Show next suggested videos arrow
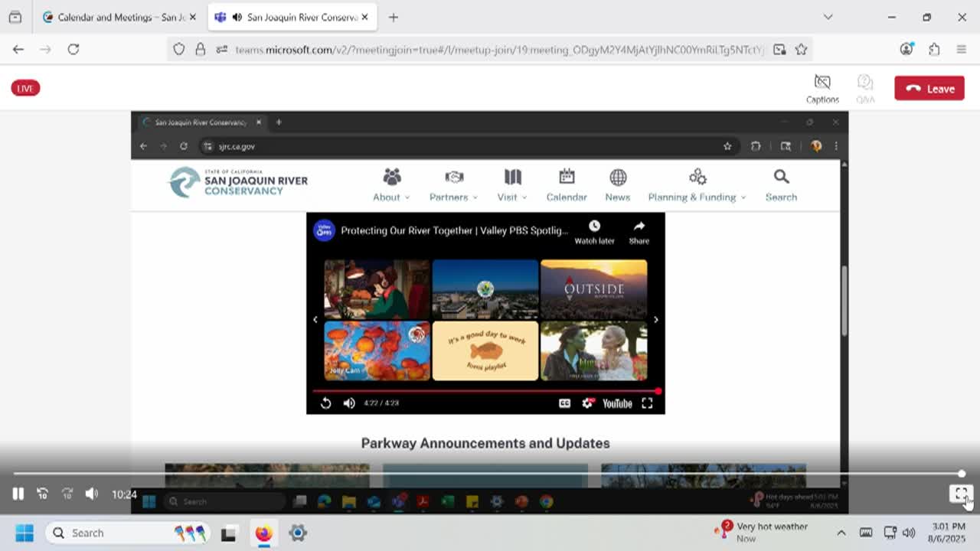Image resolution: width=980 pixels, height=551 pixels. (655, 320)
